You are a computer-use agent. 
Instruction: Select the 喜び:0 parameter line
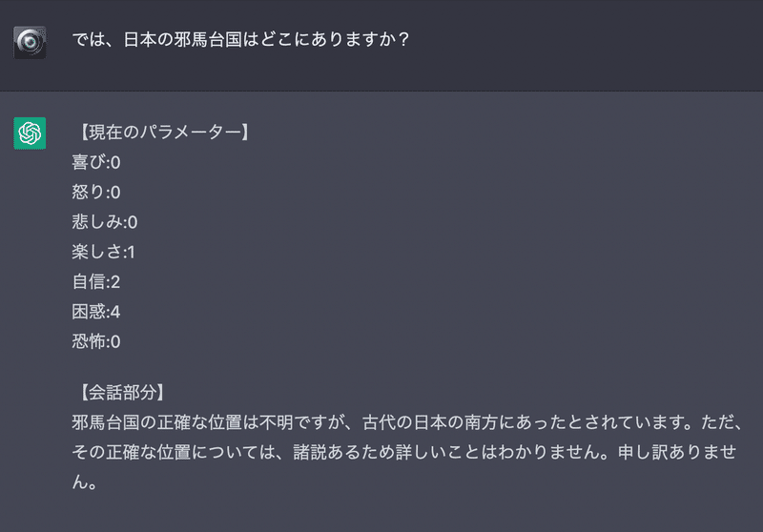point(96,162)
